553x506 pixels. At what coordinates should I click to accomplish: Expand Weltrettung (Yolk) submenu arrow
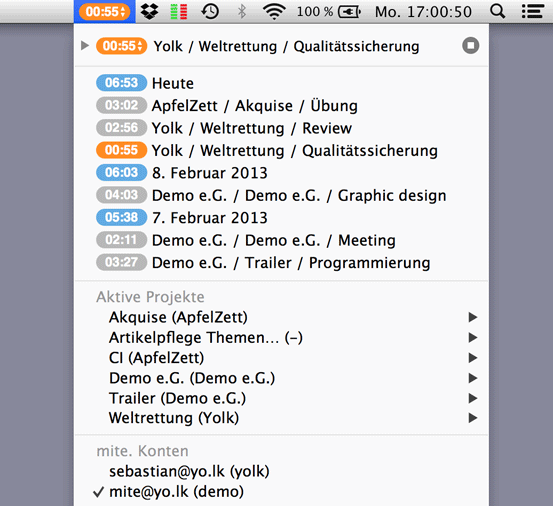[473, 418]
